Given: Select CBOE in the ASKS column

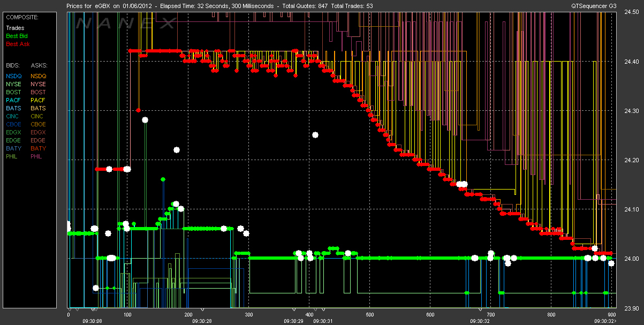Looking at the screenshot, I should pos(39,124).
